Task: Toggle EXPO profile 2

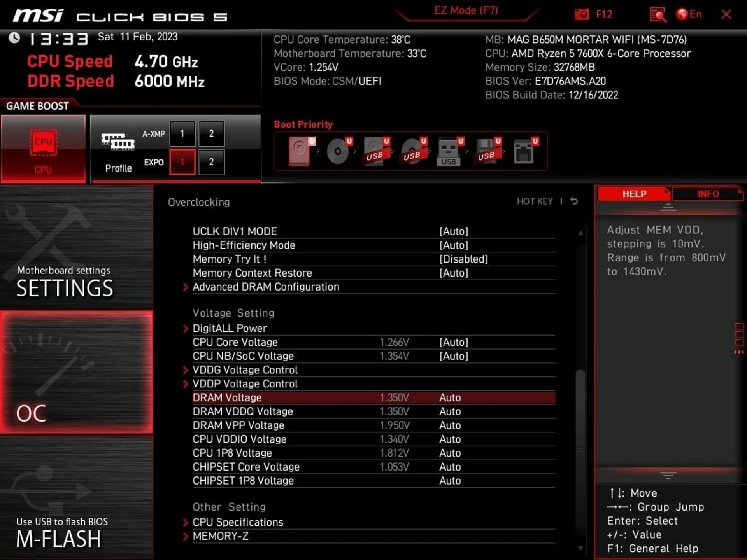Action: click(211, 162)
